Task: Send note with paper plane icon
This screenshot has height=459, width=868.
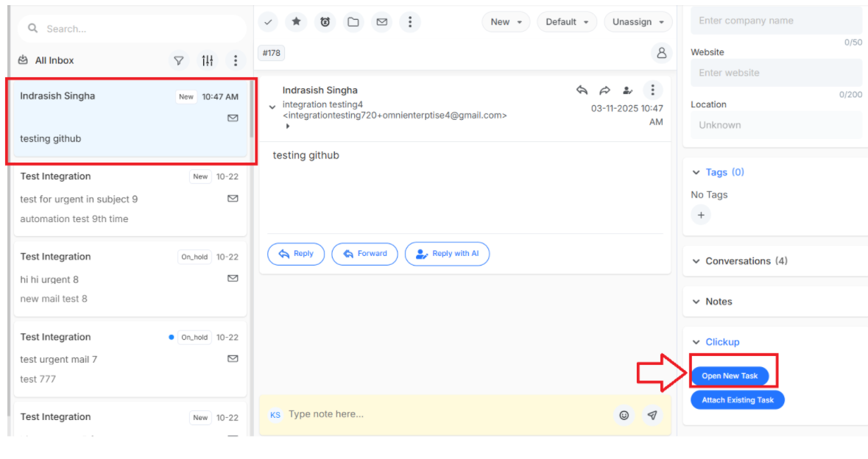Action: [653, 416]
